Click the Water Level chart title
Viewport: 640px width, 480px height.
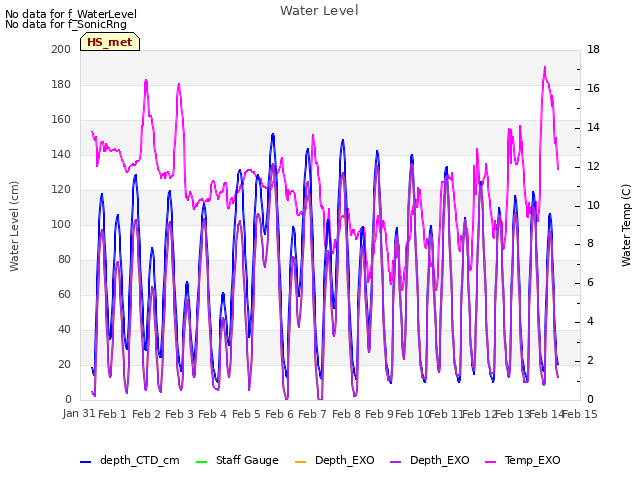pos(319,10)
